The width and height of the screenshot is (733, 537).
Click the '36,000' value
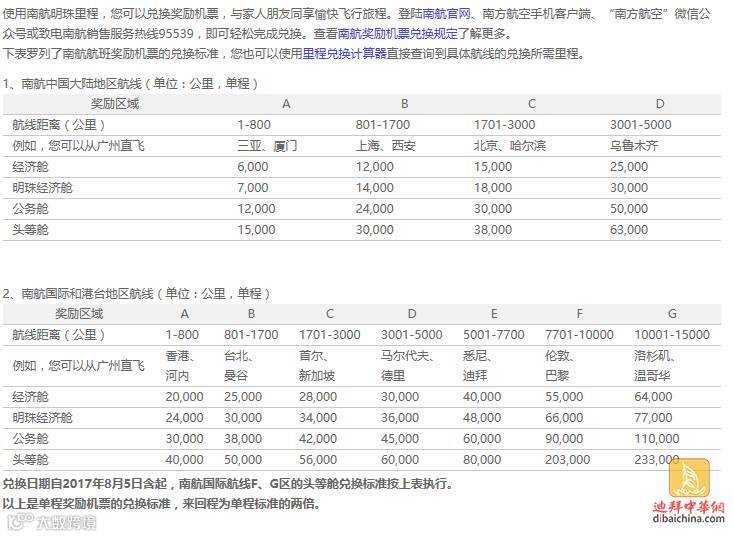point(400,418)
